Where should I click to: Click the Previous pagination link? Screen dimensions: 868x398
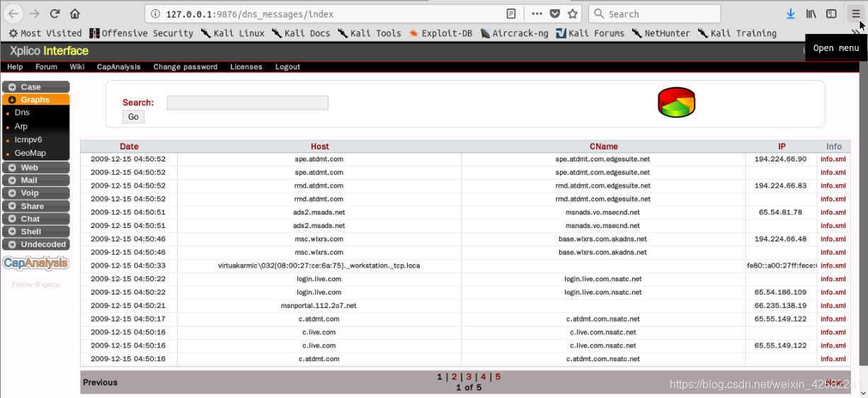pos(100,382)
